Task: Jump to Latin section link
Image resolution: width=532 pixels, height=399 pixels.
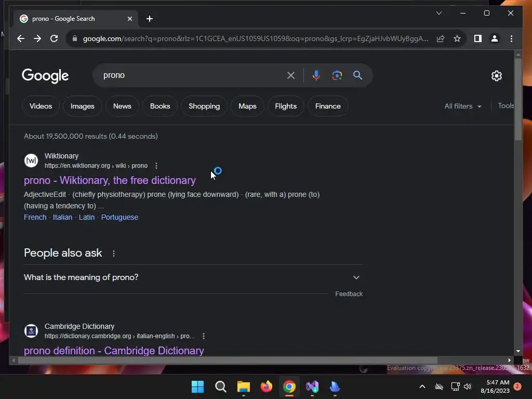Action: pos(87,217)
